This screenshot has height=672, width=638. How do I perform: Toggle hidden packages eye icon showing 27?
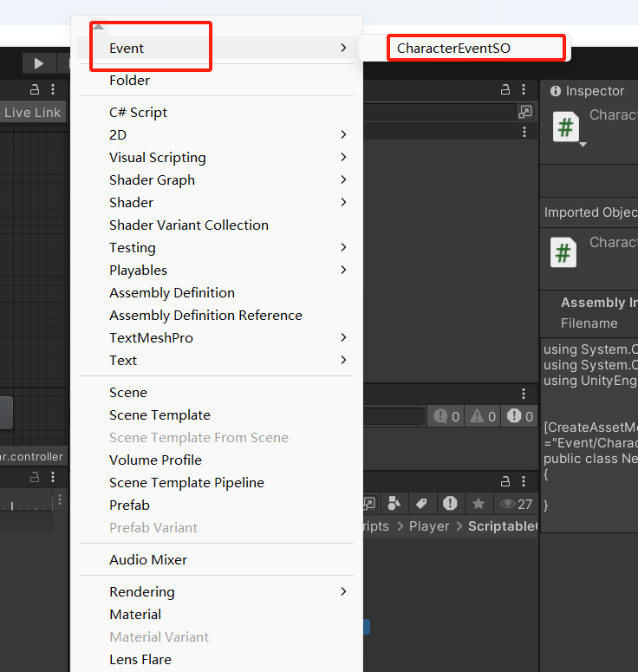516,504
